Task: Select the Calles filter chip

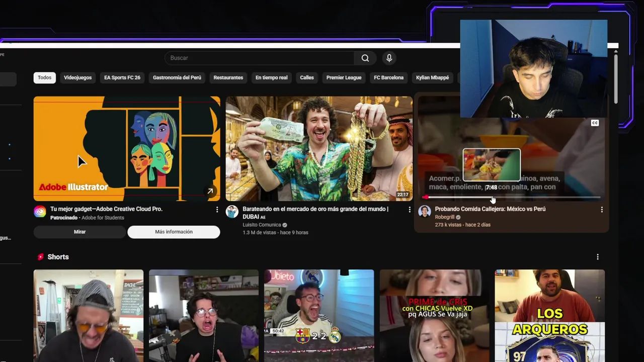Action: pyautogui.click(x=307, y=77)
